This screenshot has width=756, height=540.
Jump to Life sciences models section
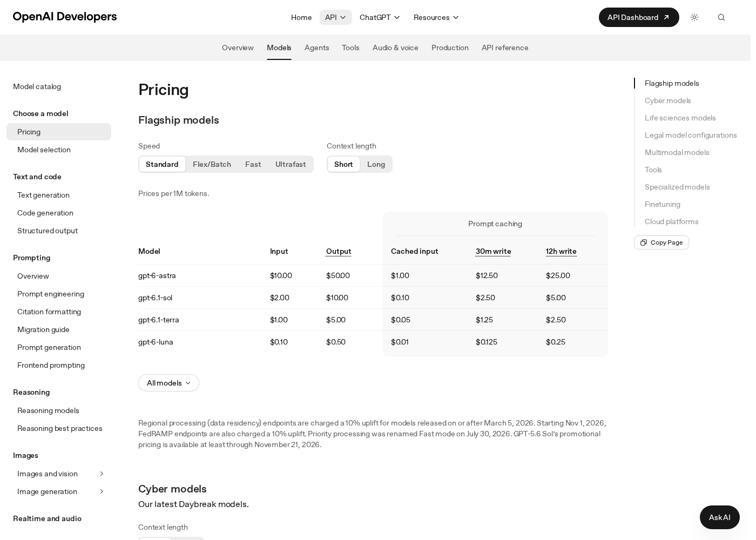click(680, 118)
